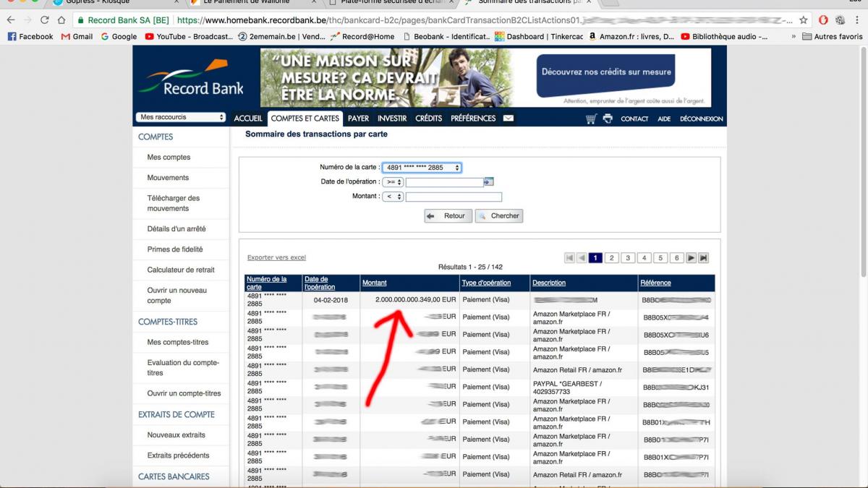Open the PAYER menu

358,119
